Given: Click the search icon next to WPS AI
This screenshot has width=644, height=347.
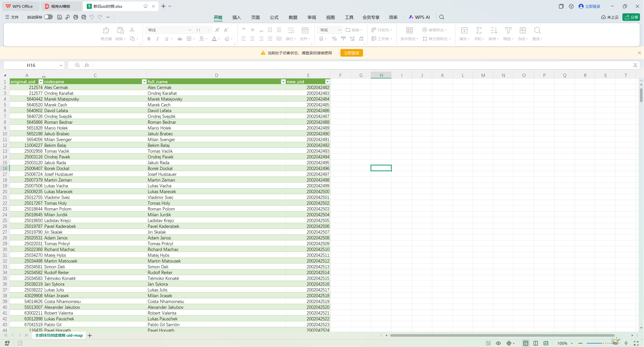Looking at the screenshot, I should 442,17.
